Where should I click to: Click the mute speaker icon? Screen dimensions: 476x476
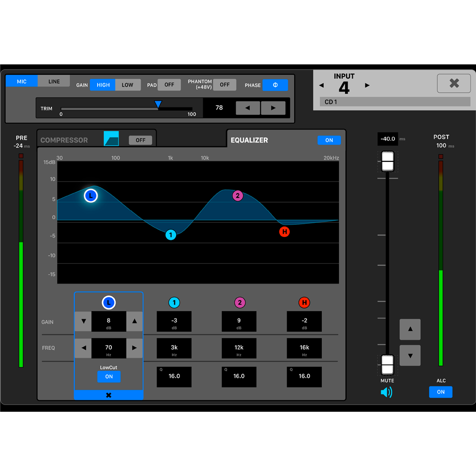click(387, 392)
